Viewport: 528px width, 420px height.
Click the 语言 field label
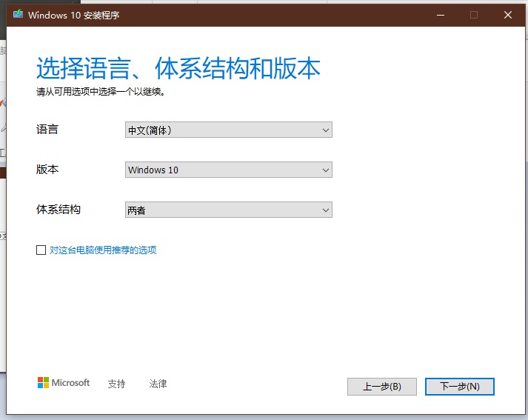(x=47, y=130)
